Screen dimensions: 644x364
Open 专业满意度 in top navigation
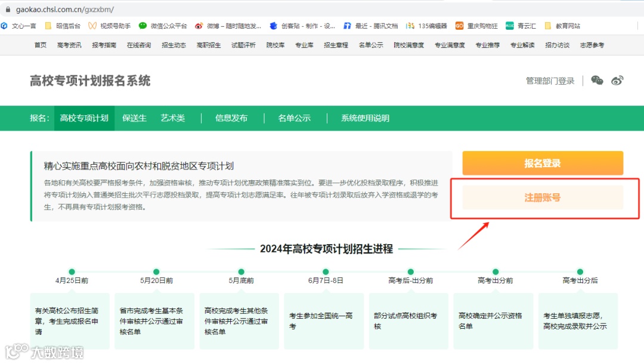point(450,45)
